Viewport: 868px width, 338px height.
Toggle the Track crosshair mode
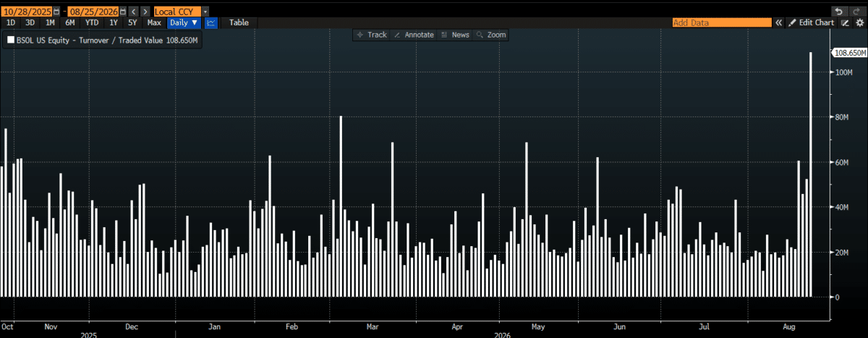[x=373, y=35]
